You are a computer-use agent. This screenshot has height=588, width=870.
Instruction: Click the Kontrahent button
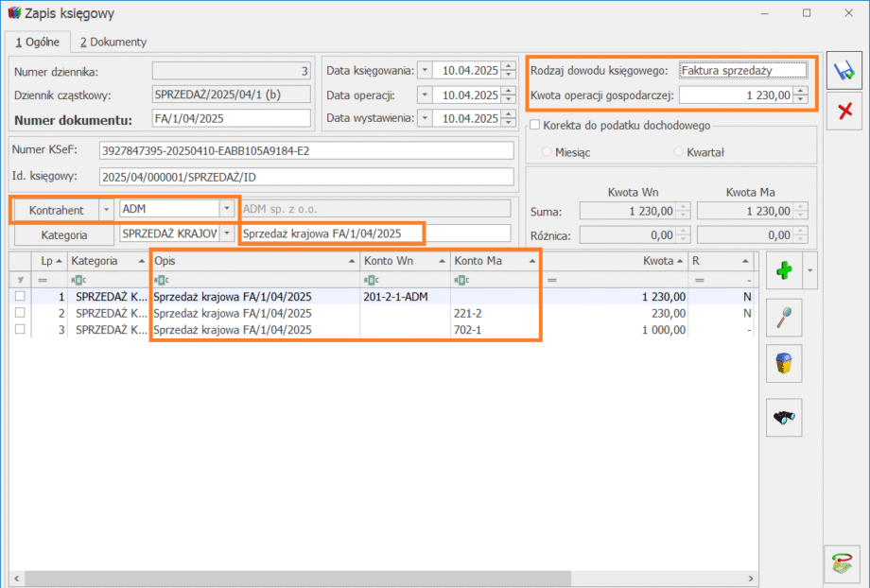click(x=54, y=209)
